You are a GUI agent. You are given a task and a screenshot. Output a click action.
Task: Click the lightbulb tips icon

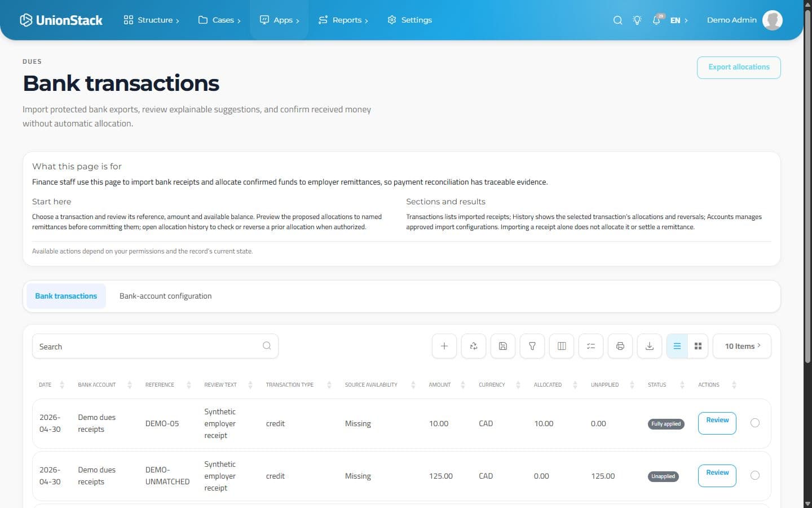tap(637, 20)
